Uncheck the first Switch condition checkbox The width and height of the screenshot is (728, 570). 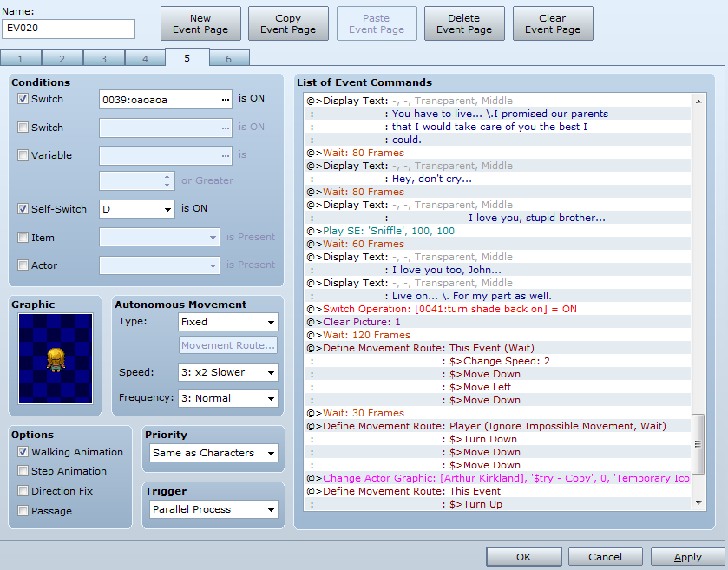tap(23, 99)
